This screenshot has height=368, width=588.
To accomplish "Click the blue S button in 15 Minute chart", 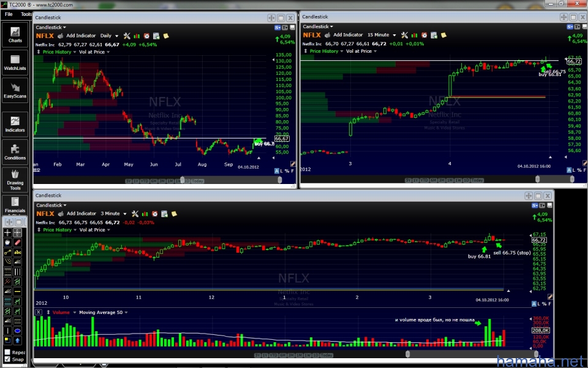I will [x=570, y=26].
